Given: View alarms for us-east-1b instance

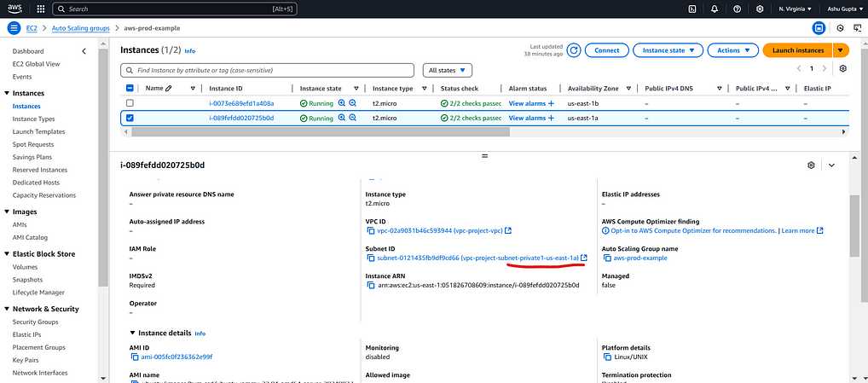Looking at the screenshot, I should (x=531, y=103).
